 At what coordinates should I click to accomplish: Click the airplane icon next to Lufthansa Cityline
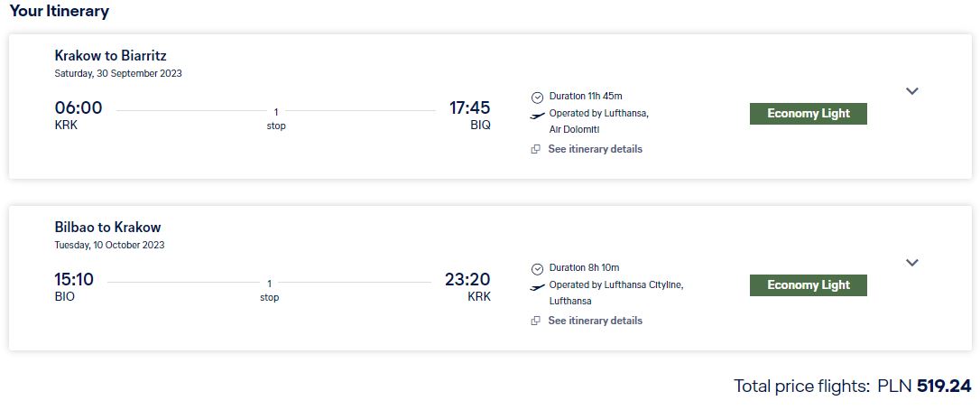[x=537, y=286]
